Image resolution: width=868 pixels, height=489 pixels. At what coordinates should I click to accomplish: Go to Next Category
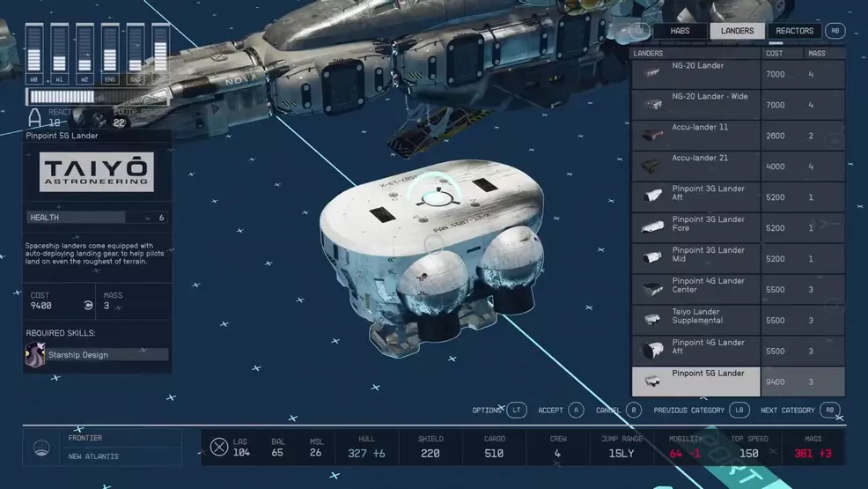click(x=830, y=411)
